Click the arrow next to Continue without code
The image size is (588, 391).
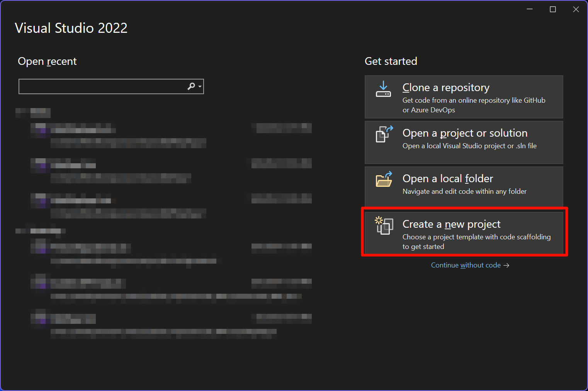click(506, 265)
